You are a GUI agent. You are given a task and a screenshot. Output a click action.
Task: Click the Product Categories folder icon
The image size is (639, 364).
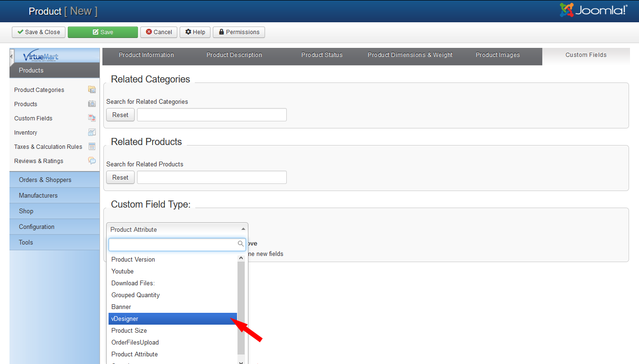[92, 90]
